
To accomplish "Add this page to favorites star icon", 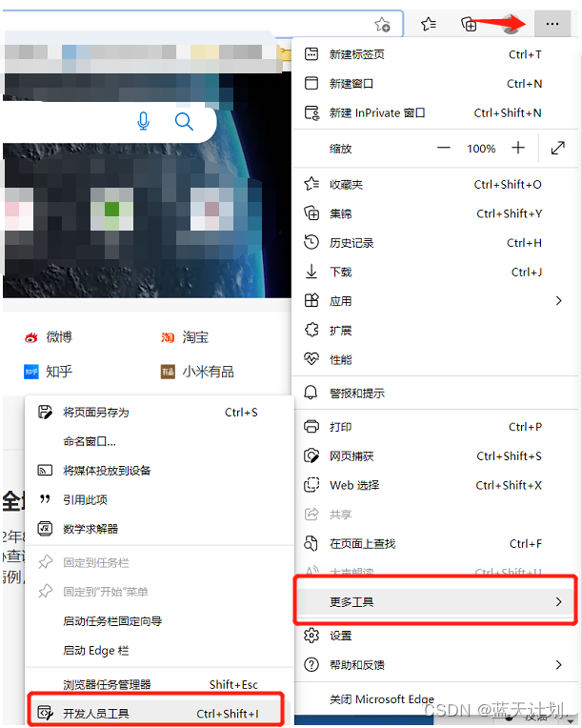I will pyautogui.click(x=382, y=24).
